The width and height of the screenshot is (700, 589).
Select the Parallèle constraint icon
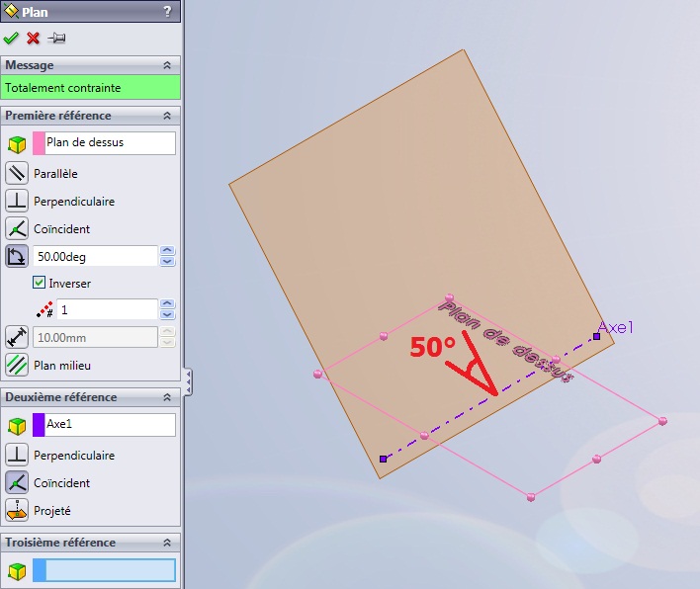pyautogui.click(x=17, y=173)
